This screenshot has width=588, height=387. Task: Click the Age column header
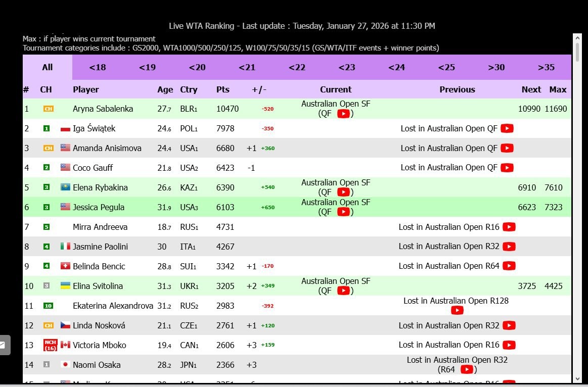(165, 90)
